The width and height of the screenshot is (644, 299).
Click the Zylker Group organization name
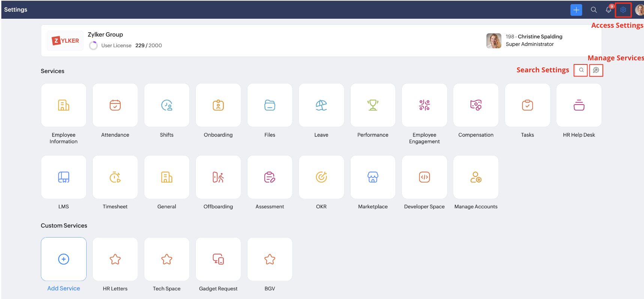click(105, 34)
